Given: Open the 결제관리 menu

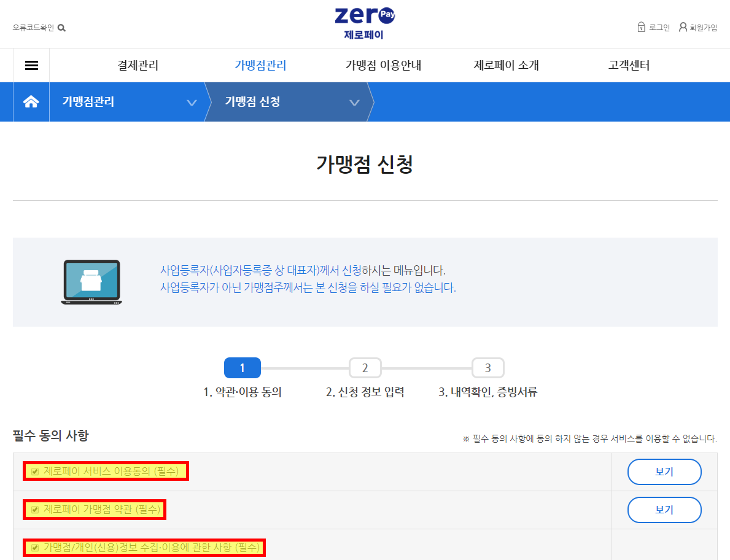Looking at the screenshot, I should click(x=138, y=65).
